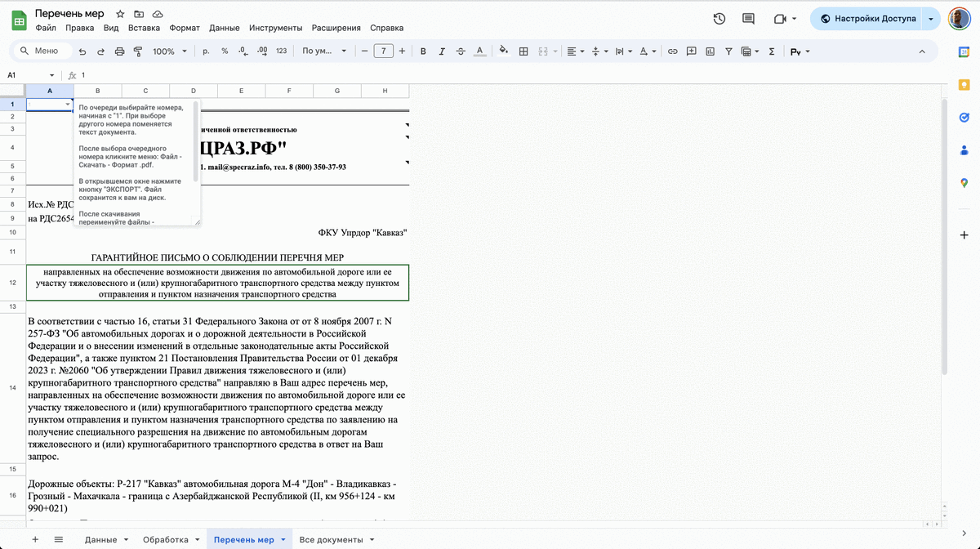Open version history clock icon
The image size is (980, 549).
pyautogui.click(x=719, y=19)
